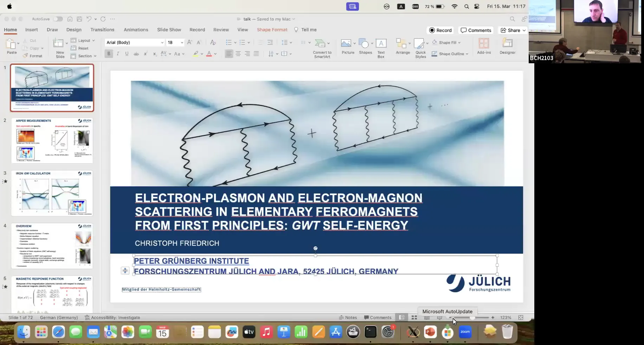The height and width of the screenshot is (345, 644).
Task: Open the Share dropdown
Action: (513, 30)
